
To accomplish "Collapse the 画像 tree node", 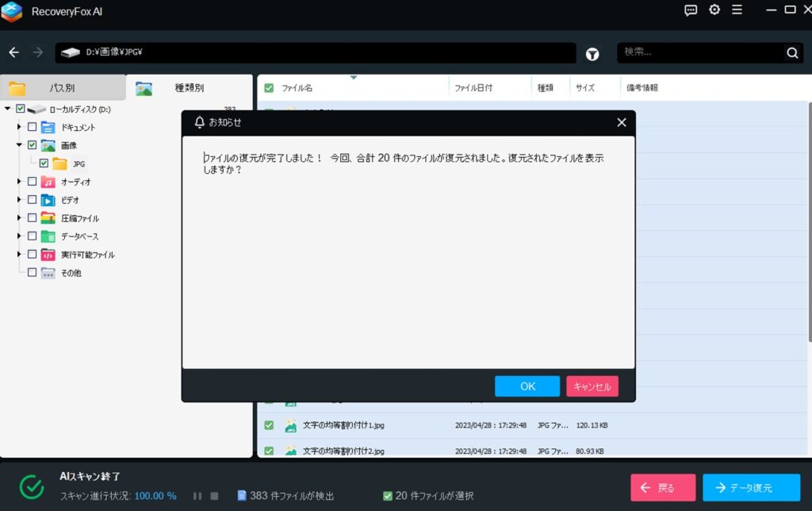I will click(x=19, y=145).
